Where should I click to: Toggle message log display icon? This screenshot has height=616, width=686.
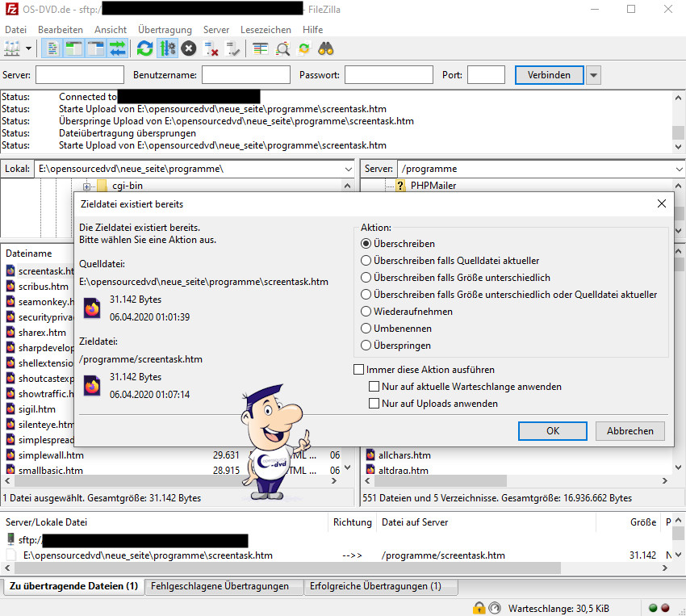coord(52,48)
